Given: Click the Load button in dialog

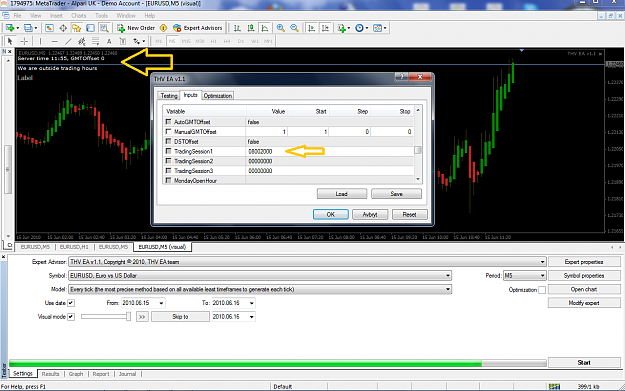Looking at the screenshot, I should tap(342, 194).
